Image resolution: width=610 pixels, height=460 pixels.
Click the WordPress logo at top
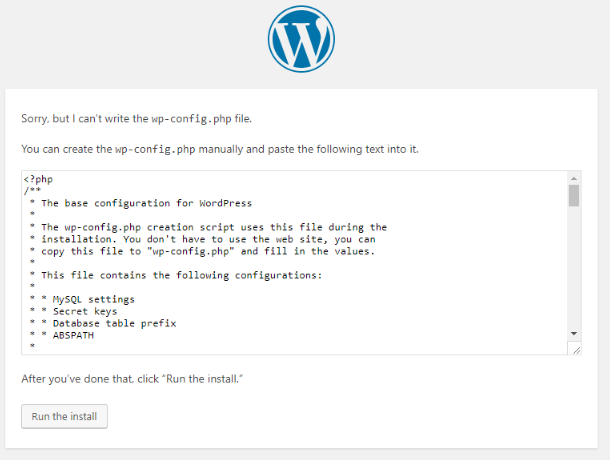pos(301,39)
